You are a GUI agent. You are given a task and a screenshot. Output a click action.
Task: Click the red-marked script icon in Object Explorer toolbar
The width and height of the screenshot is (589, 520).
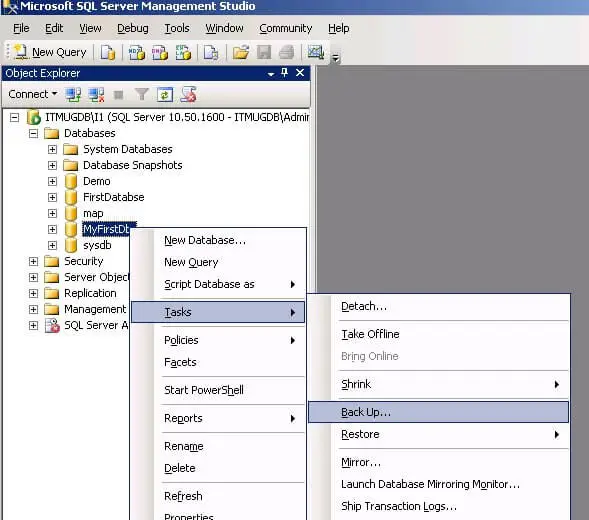pyautogui.click(x=188, y=94)
